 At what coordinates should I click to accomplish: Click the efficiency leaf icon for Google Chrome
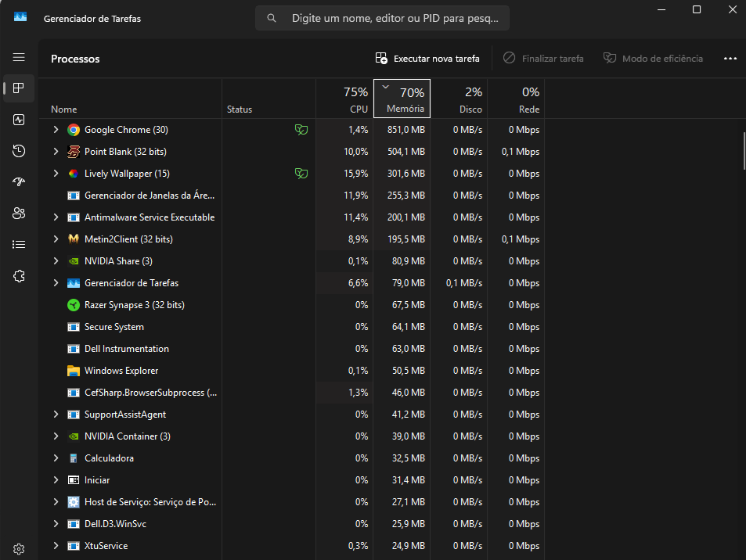click(301, 130)
